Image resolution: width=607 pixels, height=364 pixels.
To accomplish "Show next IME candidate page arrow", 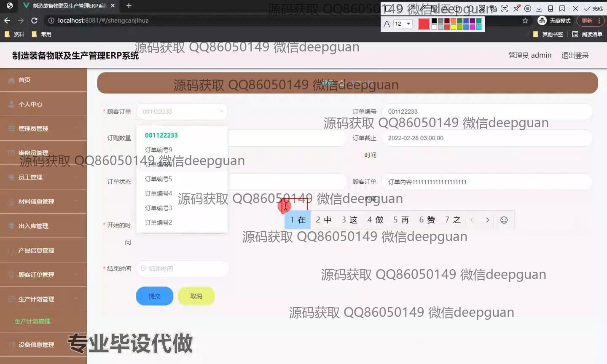I will [x=487, y=220].
